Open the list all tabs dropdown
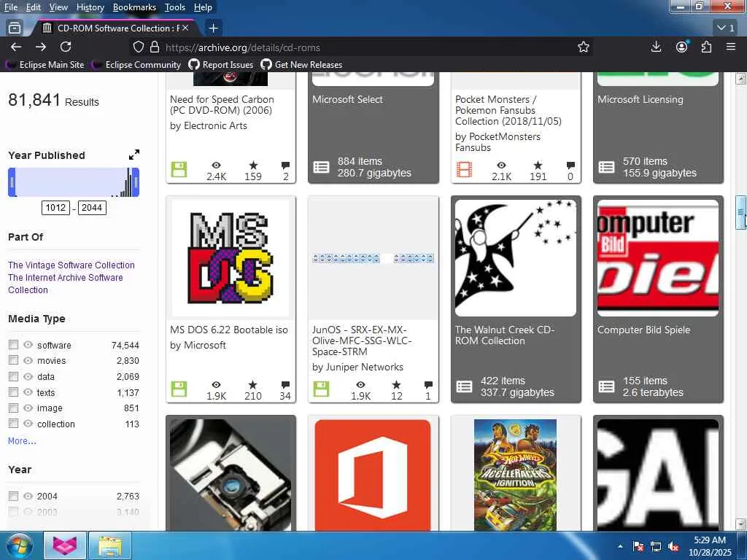 [x=726, y=28]
